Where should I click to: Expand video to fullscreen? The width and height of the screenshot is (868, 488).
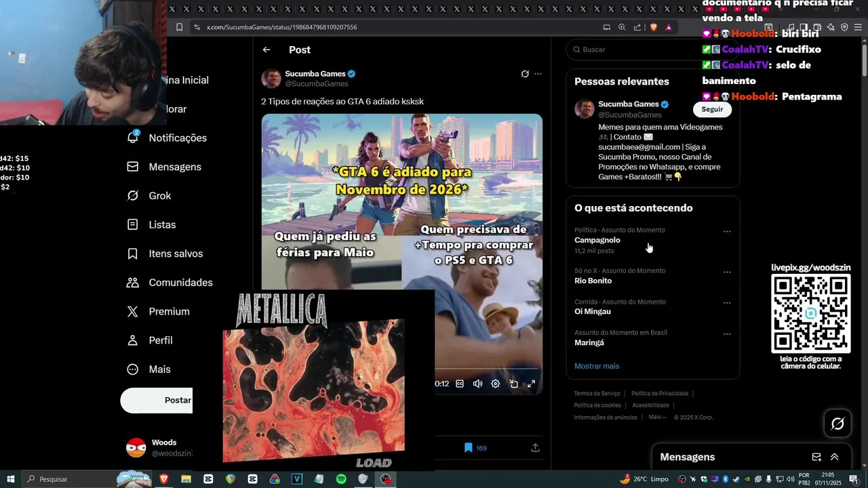[532, 384]
